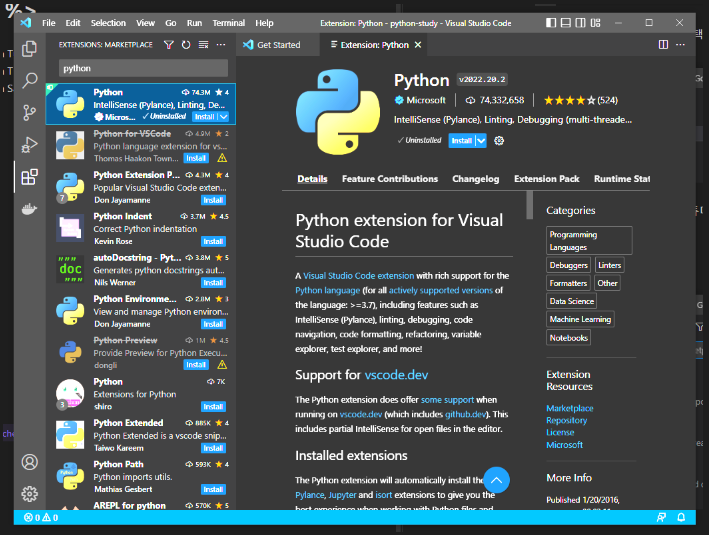Filter extensions with the funnel icon
Viewport: 709px width, 535px height.
169,45
